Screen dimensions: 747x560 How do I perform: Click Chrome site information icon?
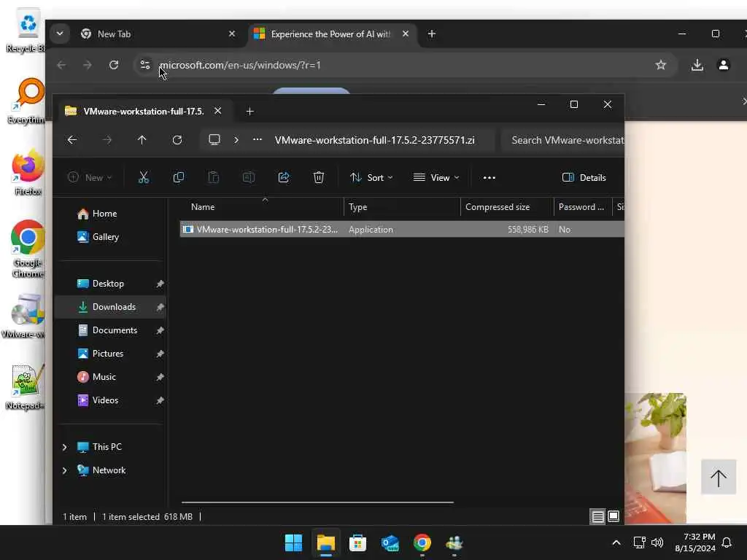tap(145, 65)
